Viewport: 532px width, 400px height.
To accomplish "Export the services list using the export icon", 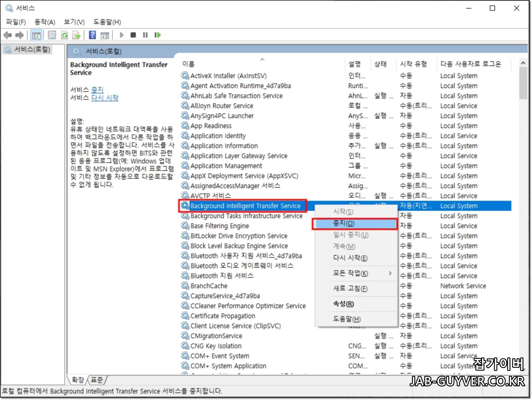I will [x=76, y=35].
